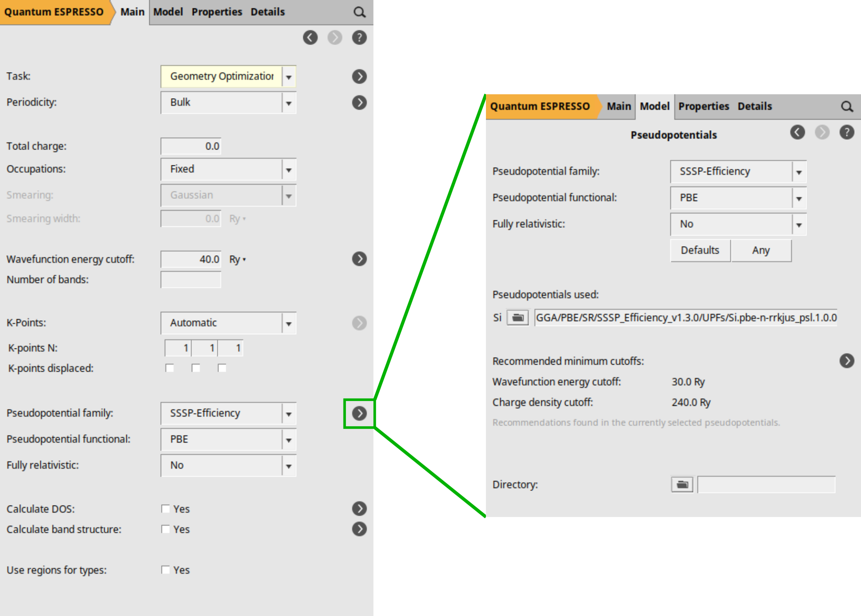
Task: Open arrow beside Recommended minimum cutoffs
Action: point(846,361)
